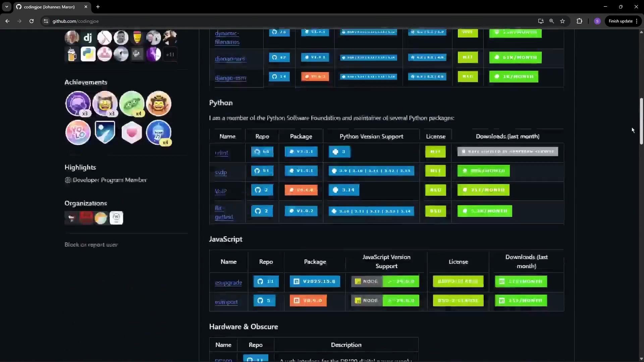
Task: Click VoIP Python 3.14 version badge
Action: [x=344, y=190]
